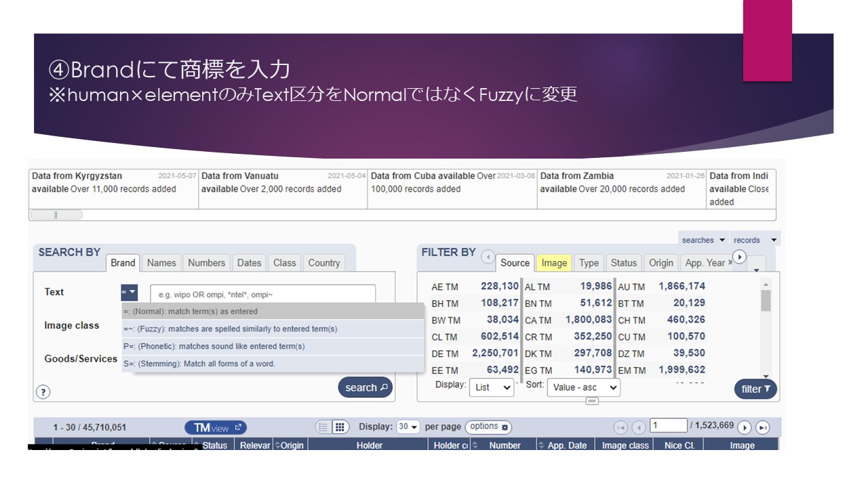Open TMview in external window
This screenshot has height=488, width=868.
pyautogui.click(x=216, y=428)
